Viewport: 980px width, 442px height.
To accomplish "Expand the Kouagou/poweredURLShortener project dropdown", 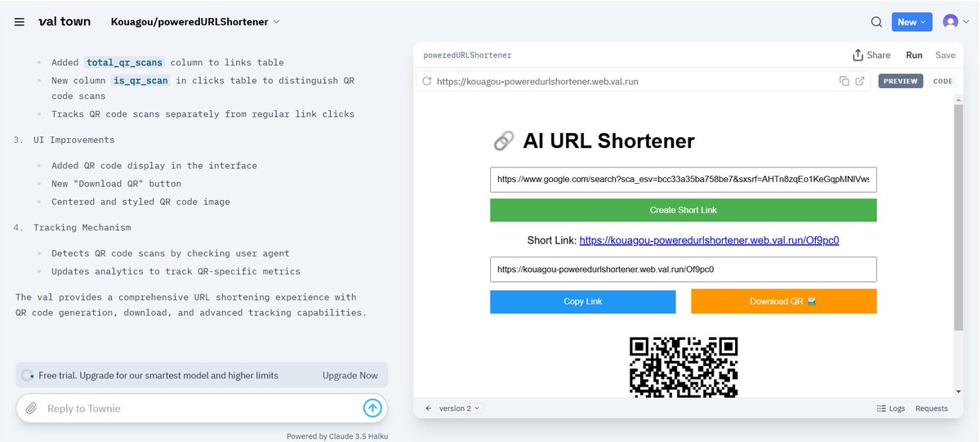I will [195, 22].
